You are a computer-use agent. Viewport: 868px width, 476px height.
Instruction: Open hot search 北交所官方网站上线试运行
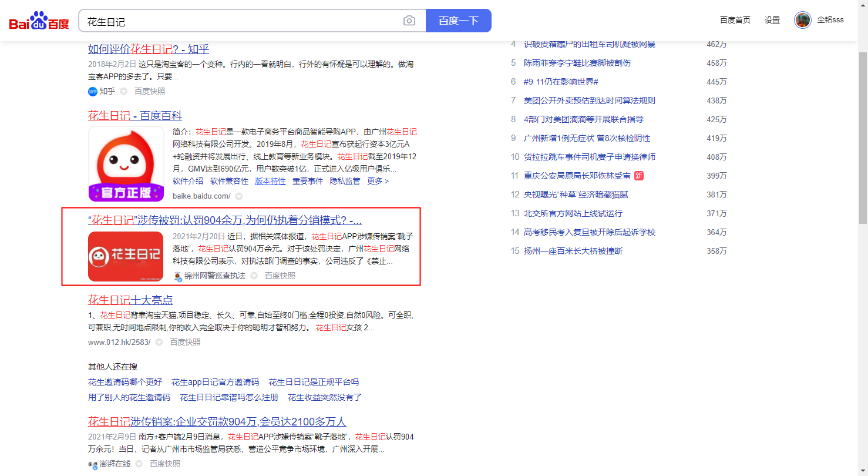[x=573, y=213]
